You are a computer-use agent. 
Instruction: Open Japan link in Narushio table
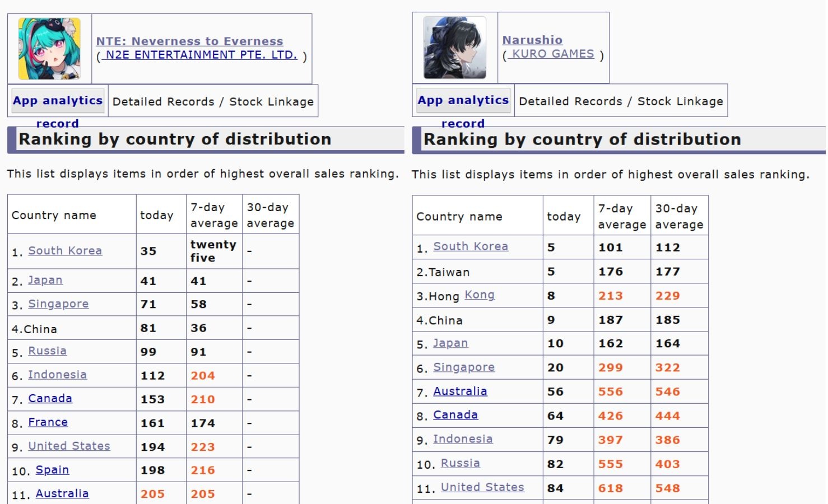click(x=450, y=343)
